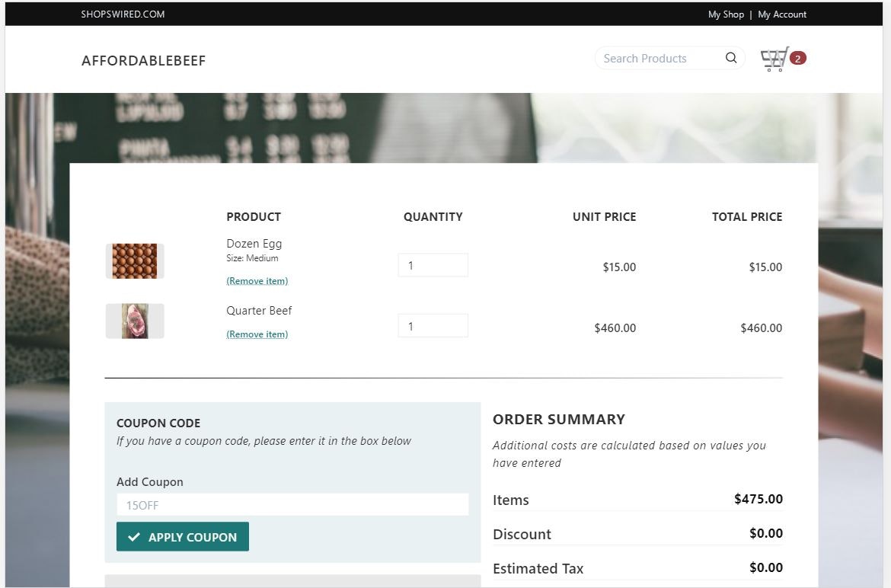Click the Dozen Egg product name

coord(254,243)
